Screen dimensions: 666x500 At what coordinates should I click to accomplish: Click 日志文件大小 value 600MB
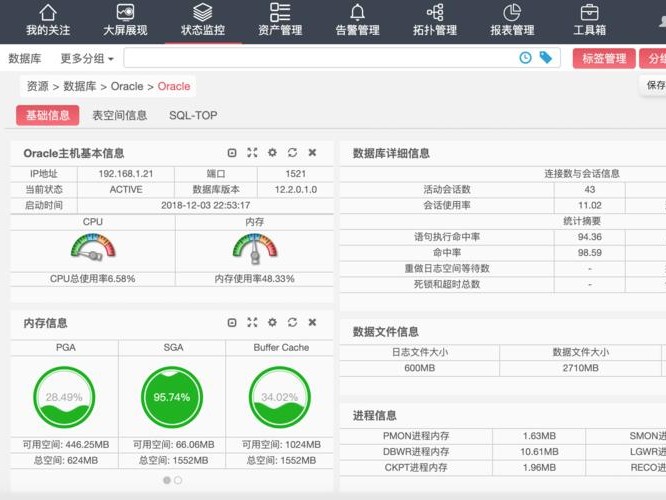click(420, 368)
